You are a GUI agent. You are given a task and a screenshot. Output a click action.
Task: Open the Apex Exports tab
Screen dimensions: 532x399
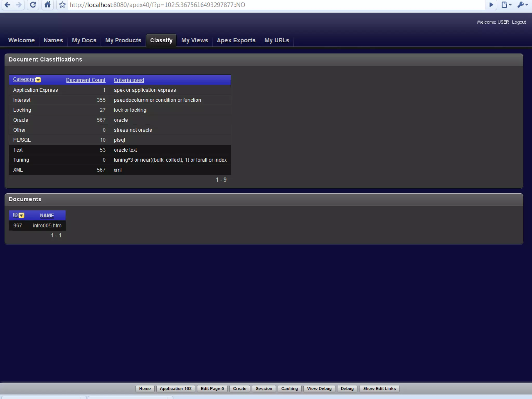236,40
